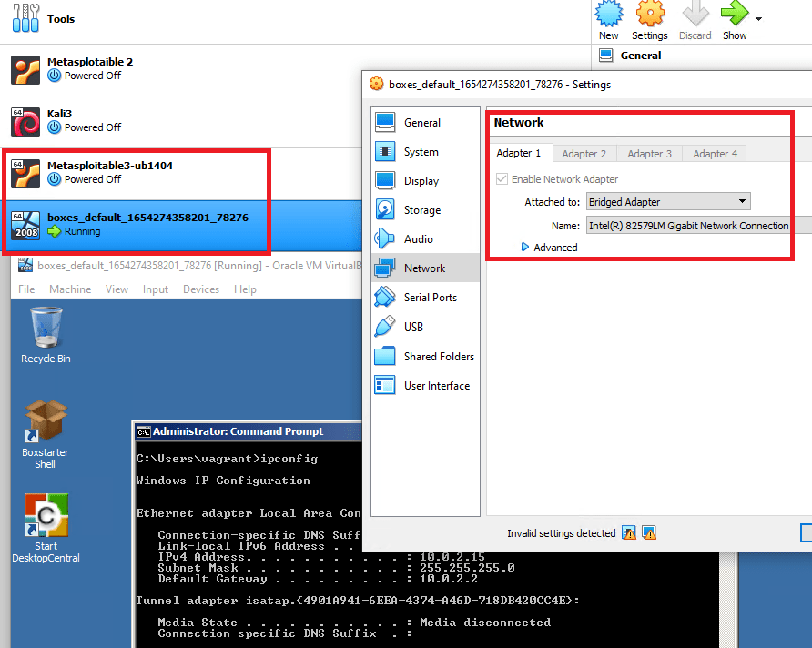Viewport: 812px width, 648px height.
Task: Click the General section header in details
Action: [641, 56]
